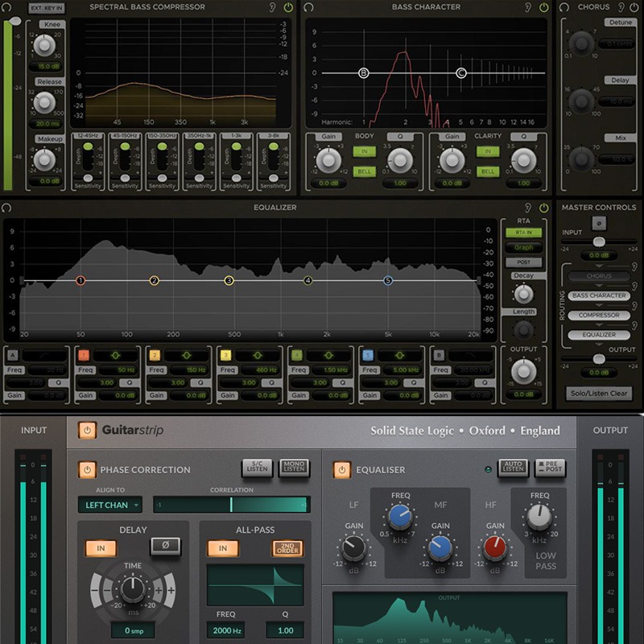Click EQ node 3 on the graph
Viewport: 644px width, 644px height.
(x=229, y=280)
